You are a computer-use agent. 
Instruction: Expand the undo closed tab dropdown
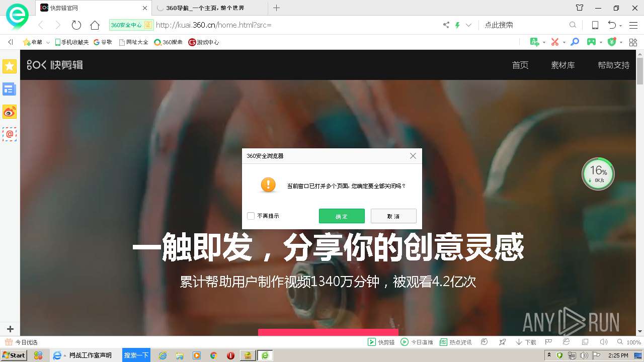click(x=621, y=25)
